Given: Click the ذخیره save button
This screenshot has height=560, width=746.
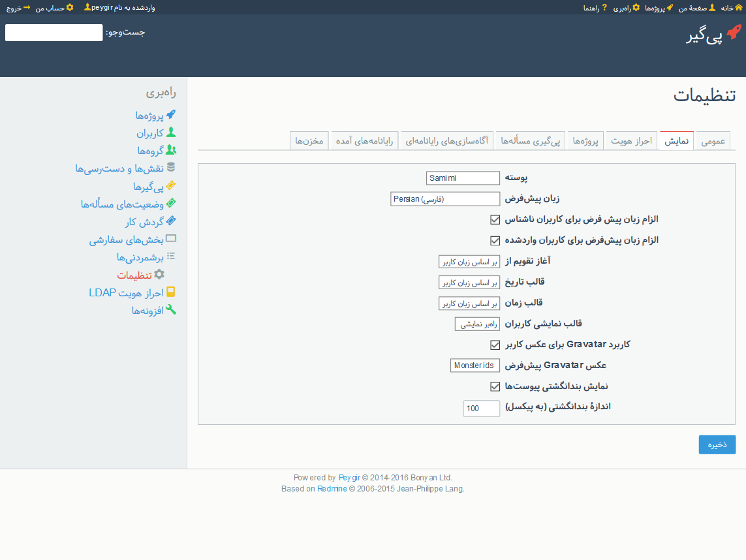Looking at the screenshot, I should 717,444.
